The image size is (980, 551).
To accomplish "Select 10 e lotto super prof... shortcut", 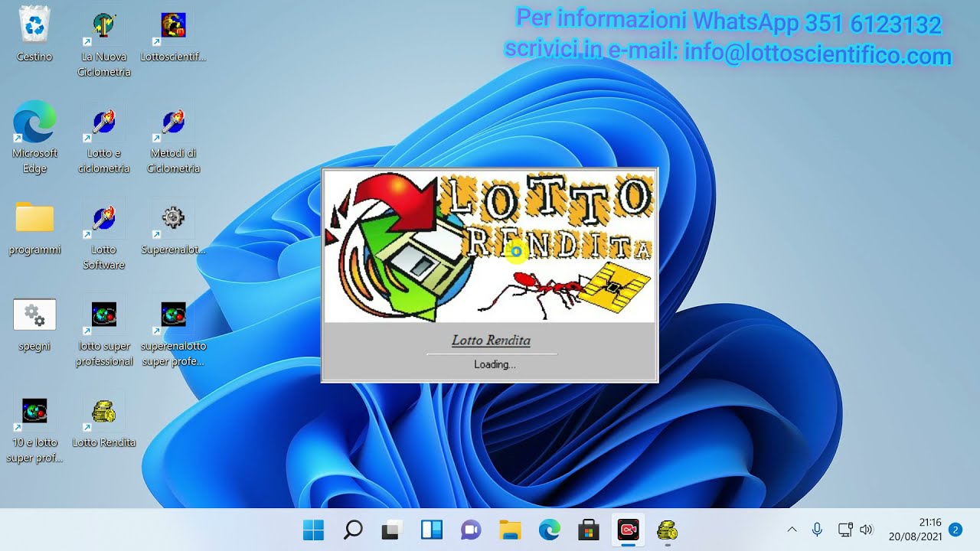I will pos(34,430).
